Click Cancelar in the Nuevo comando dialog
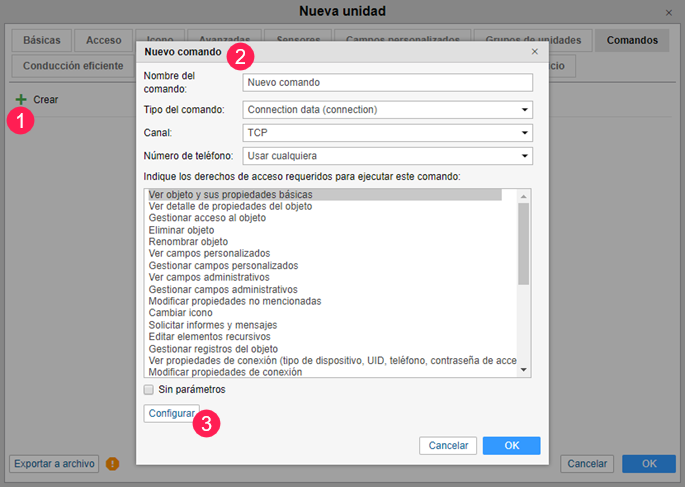685x487 pixels. tap(449, 445)
